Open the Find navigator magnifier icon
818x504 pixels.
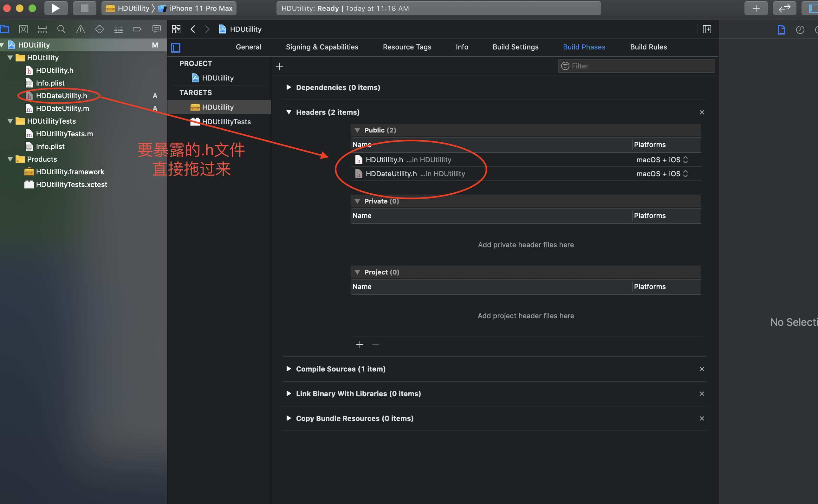61,29
